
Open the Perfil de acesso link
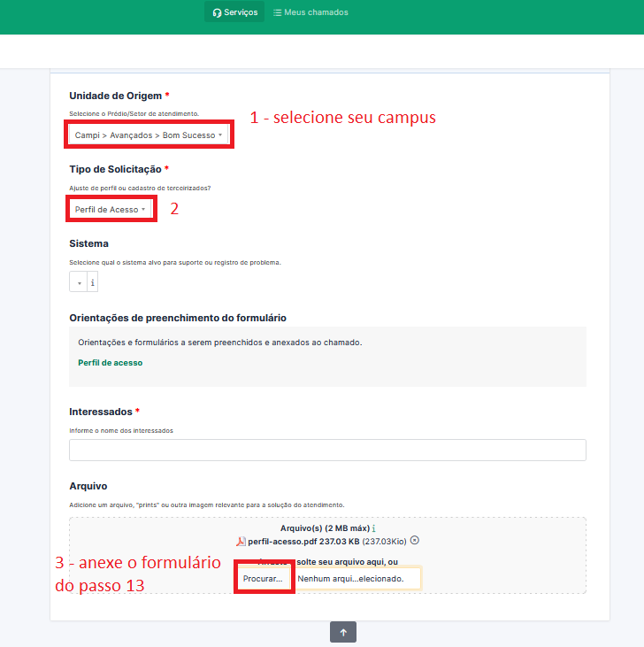(110, 363)
